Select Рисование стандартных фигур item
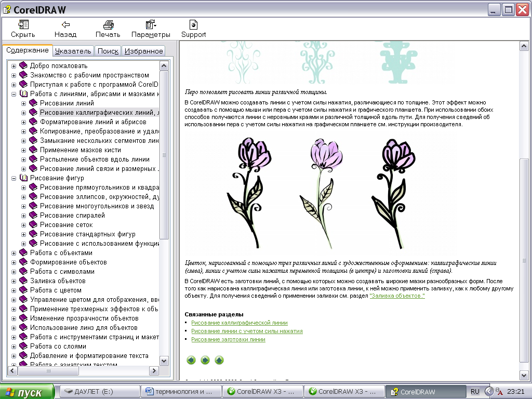This screenshot has height=399, width=532. pos(87,234)
